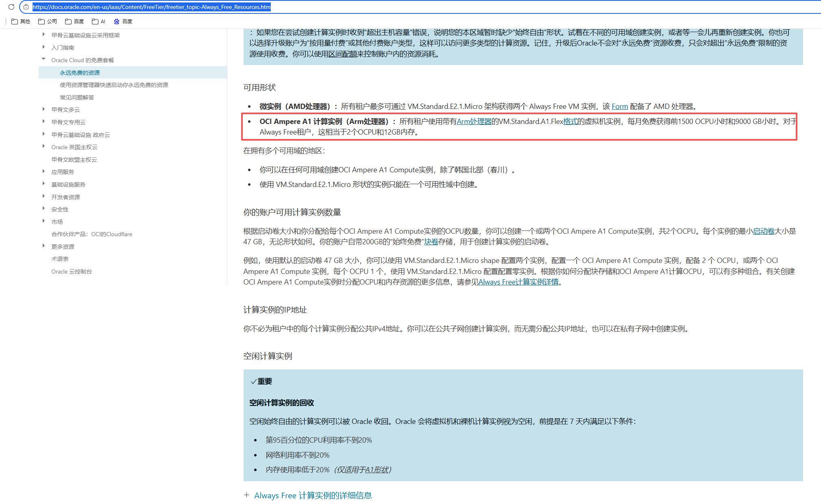Click the 空闲计算实例的回收 bold title
821x504 pixels.
[x=281, y=403]
